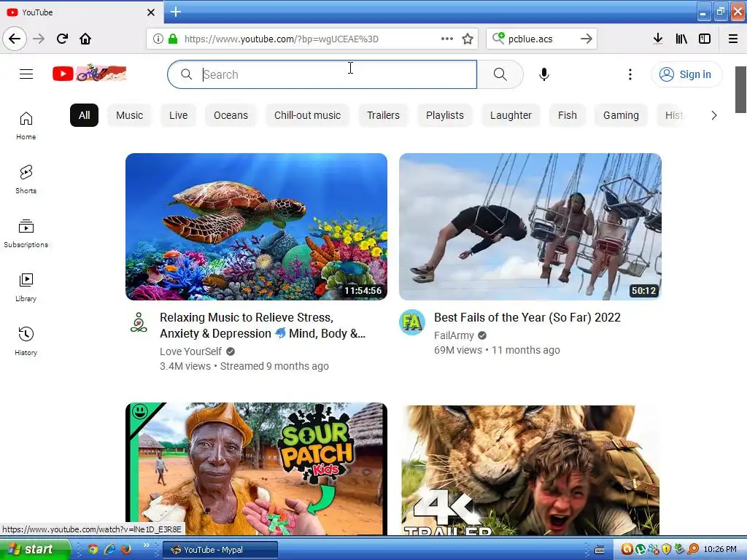Click the lion 4K trailer thumbnail
This screenshot has width=747, height=560.
pos(530,469)
